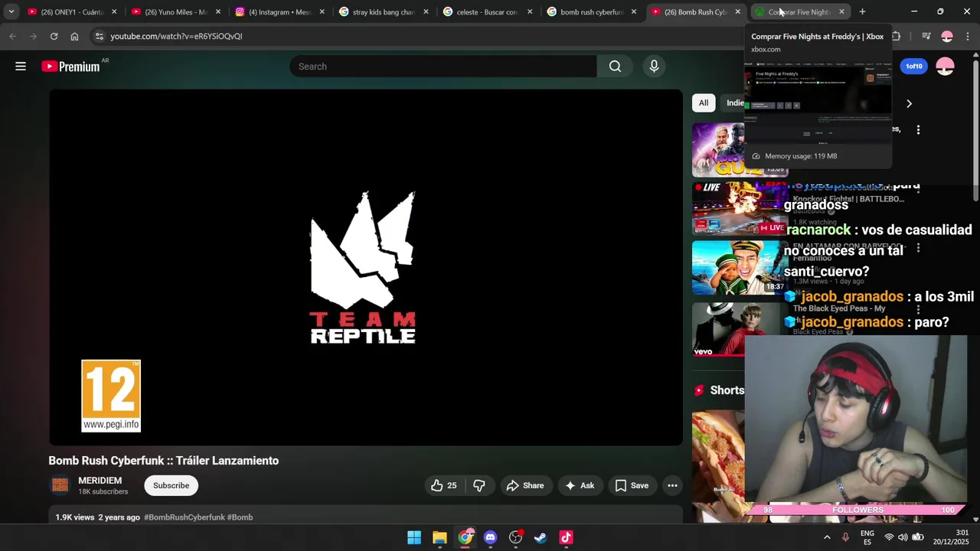
Task: Open options menu for first recommended video
Action: [x=918, y=130]
